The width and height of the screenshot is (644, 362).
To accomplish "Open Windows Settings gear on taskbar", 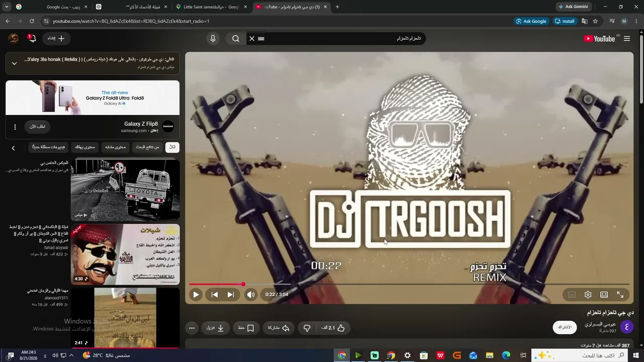I will [x=407, y=355].
